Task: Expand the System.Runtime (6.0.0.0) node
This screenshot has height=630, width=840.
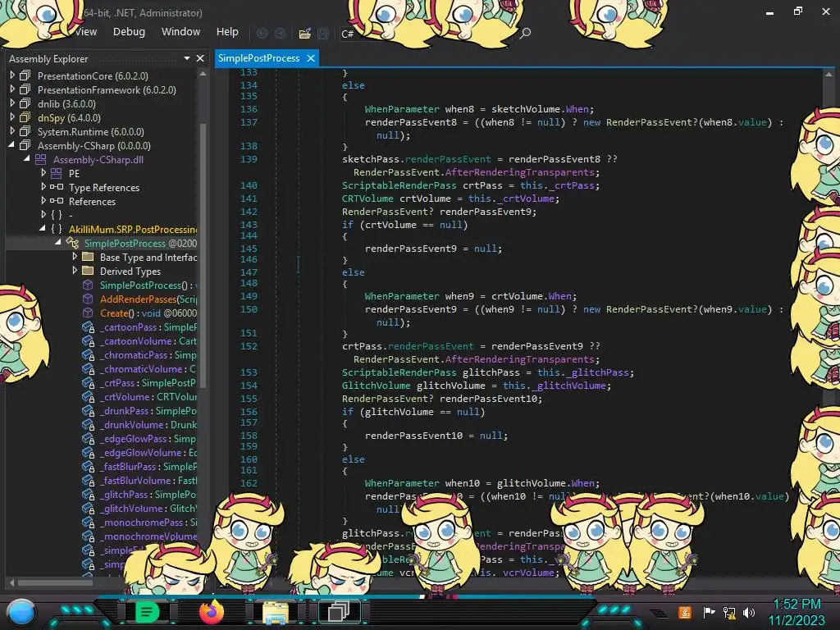Action: coord(12,131)
